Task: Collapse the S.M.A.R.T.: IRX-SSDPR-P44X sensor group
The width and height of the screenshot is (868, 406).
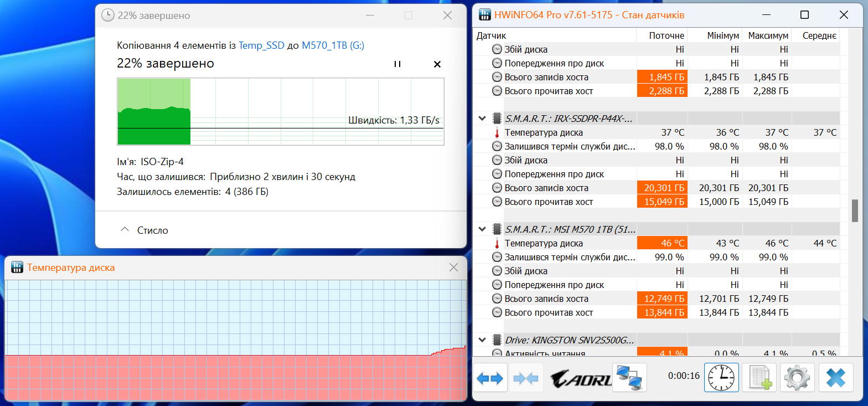Action: tap(482, 118)
